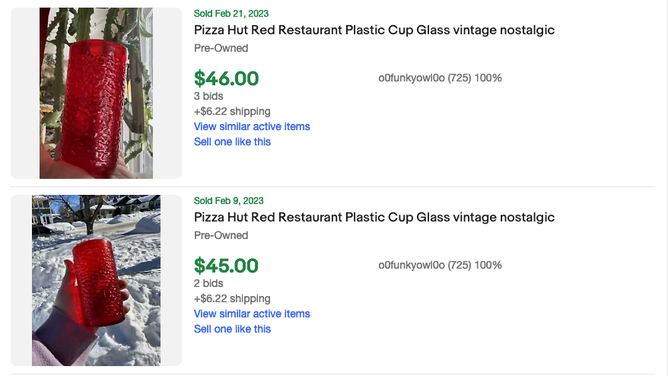668x376 pixels.
Task: View similar active items for the $45.00 listing
Action: pos(252,314)
